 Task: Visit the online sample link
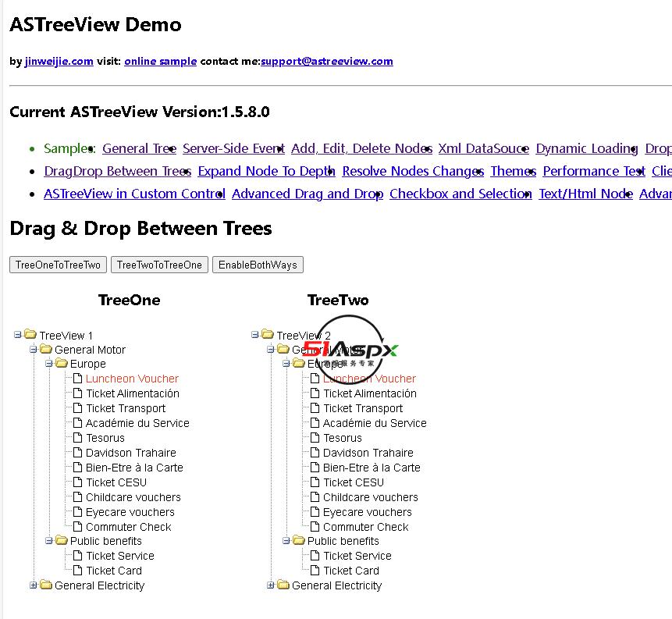[x=161, y=62]
